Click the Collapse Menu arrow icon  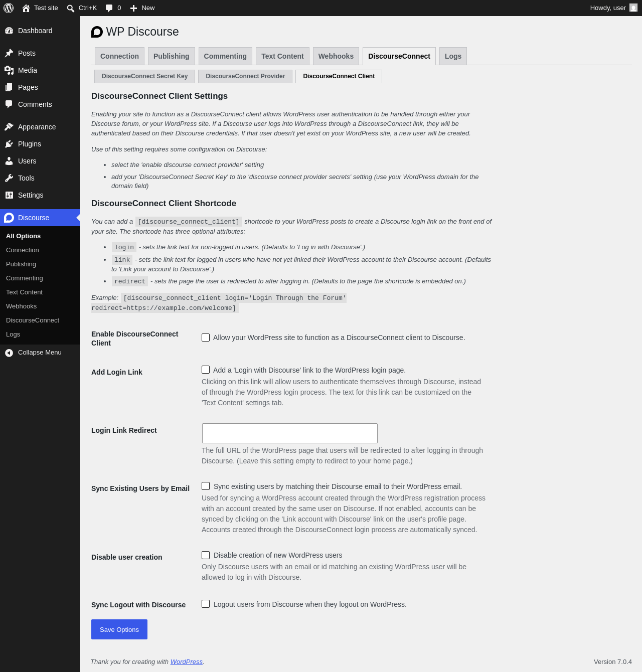9,353
